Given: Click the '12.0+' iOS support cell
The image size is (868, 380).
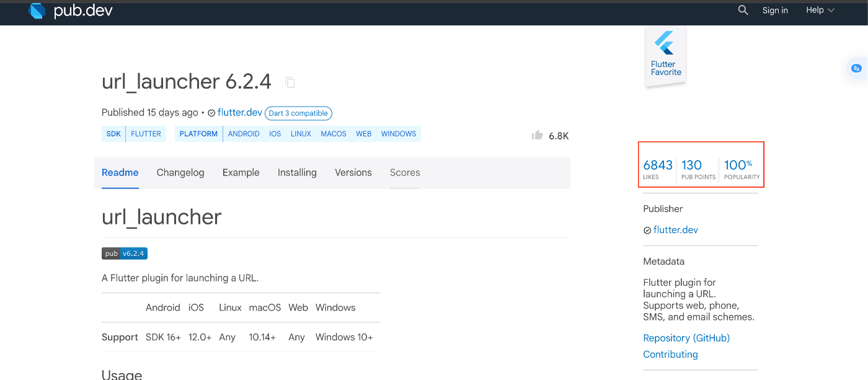Looking at the screenshot, I should pos(200,337).
